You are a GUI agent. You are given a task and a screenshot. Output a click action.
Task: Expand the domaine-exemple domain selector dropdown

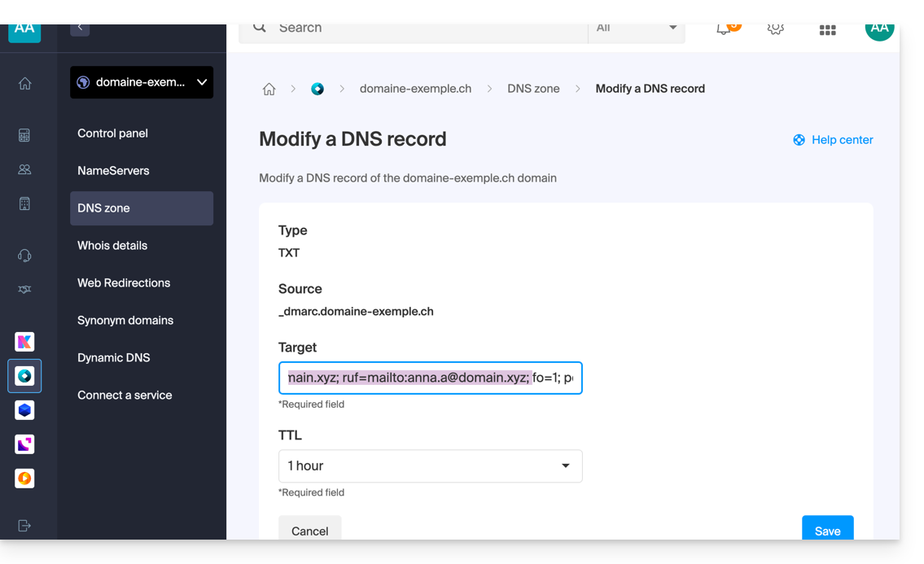click(x=142, y=82)
